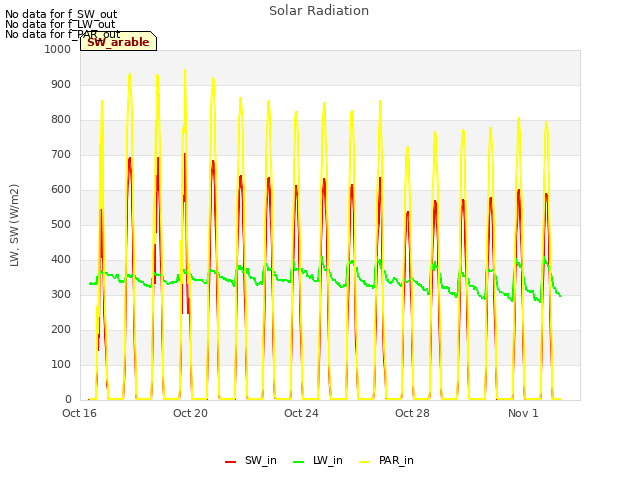This screenshot has width=640, height=480.
Task: Click the 'No data for f_SW_out' message
Action: (x=61, y=14)
